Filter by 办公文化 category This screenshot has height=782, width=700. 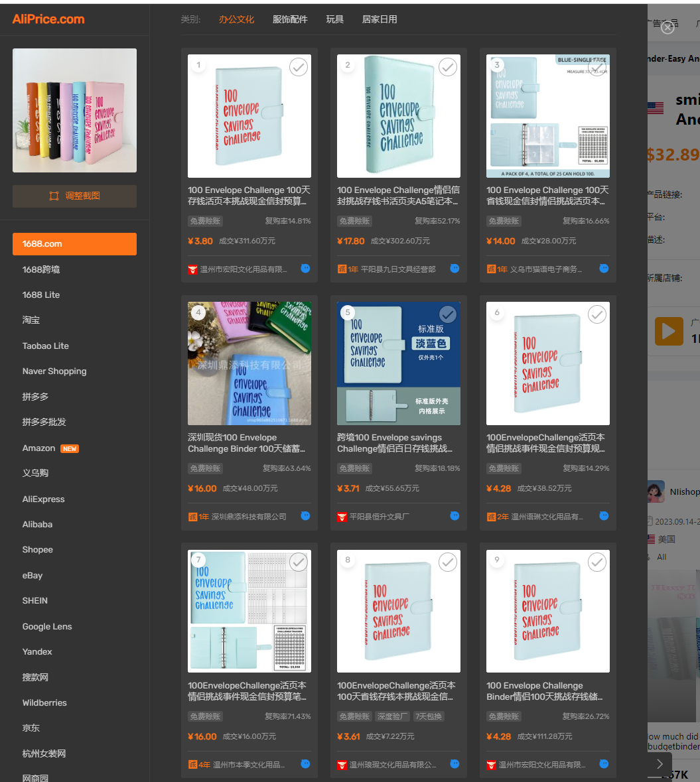(x=236, y=19)
